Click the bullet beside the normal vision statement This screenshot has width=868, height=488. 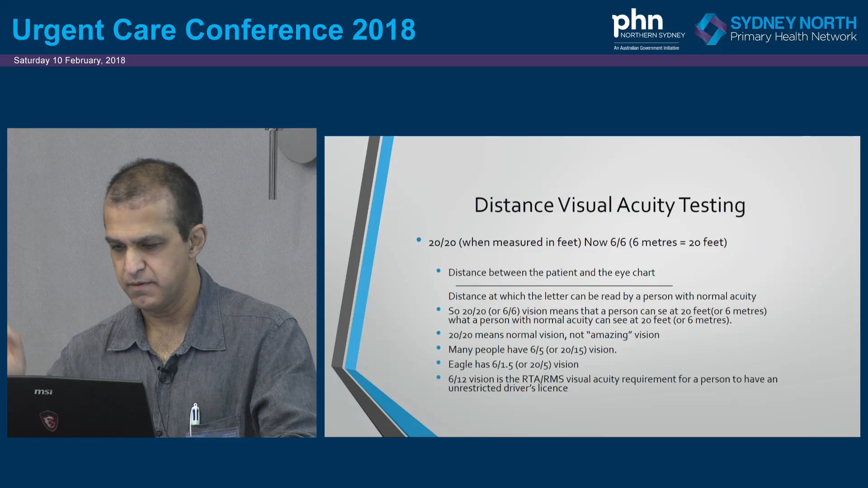(x=438, y=332)
